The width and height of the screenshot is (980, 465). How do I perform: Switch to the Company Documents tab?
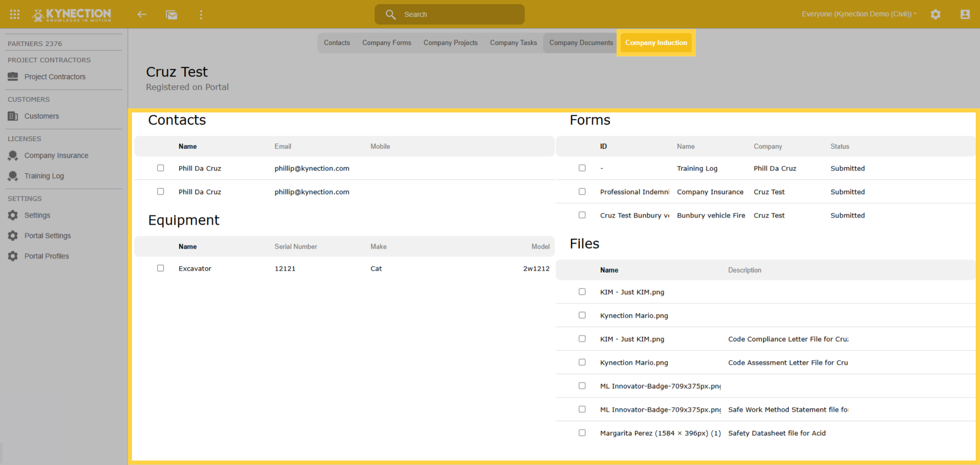pos(581,42)
